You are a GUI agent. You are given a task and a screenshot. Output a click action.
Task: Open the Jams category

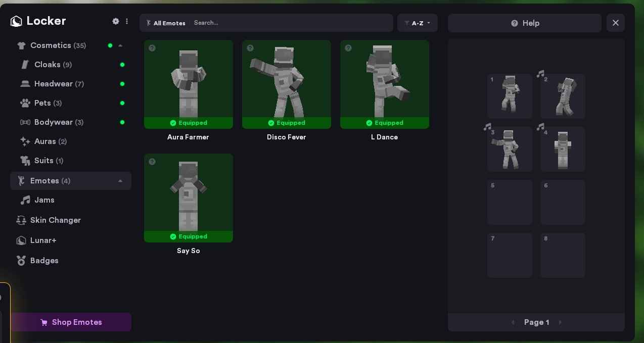pos(44,200)
